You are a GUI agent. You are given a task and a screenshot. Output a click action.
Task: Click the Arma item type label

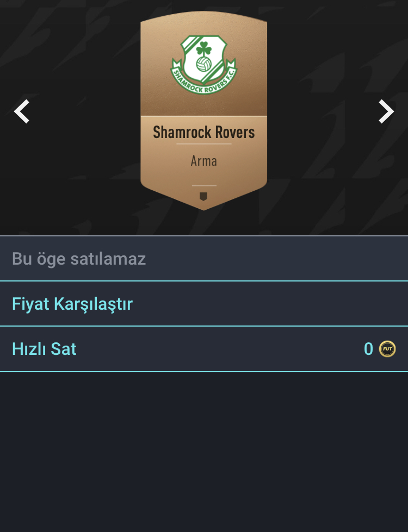(204, 161)
